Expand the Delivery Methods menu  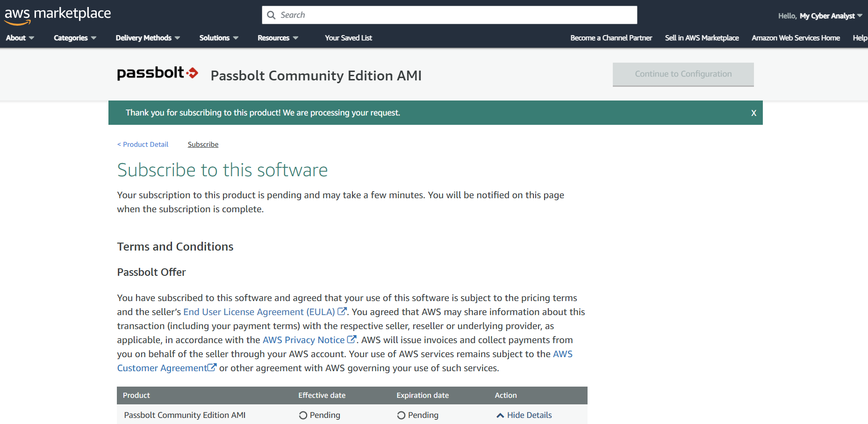(148, 38)
